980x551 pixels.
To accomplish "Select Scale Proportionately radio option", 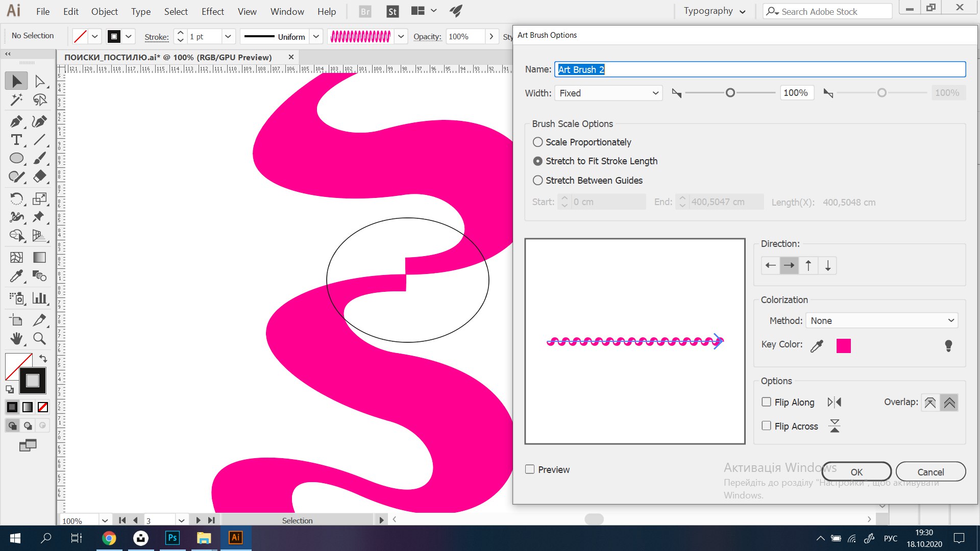I will pos(537,142).
